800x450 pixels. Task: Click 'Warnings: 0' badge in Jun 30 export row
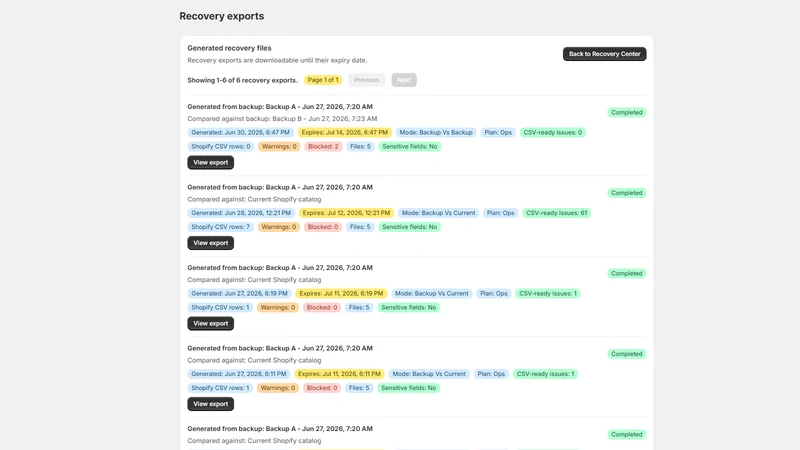279,146
